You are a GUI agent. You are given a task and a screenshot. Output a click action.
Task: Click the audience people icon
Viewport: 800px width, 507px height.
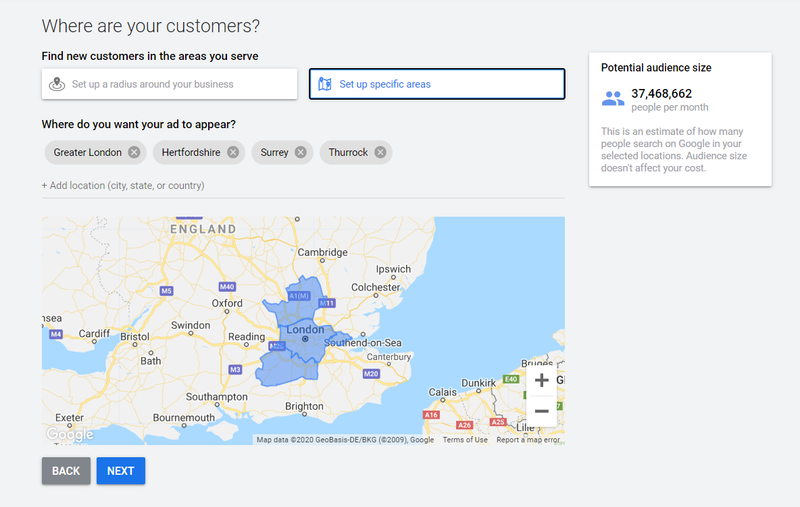point(613,99)
